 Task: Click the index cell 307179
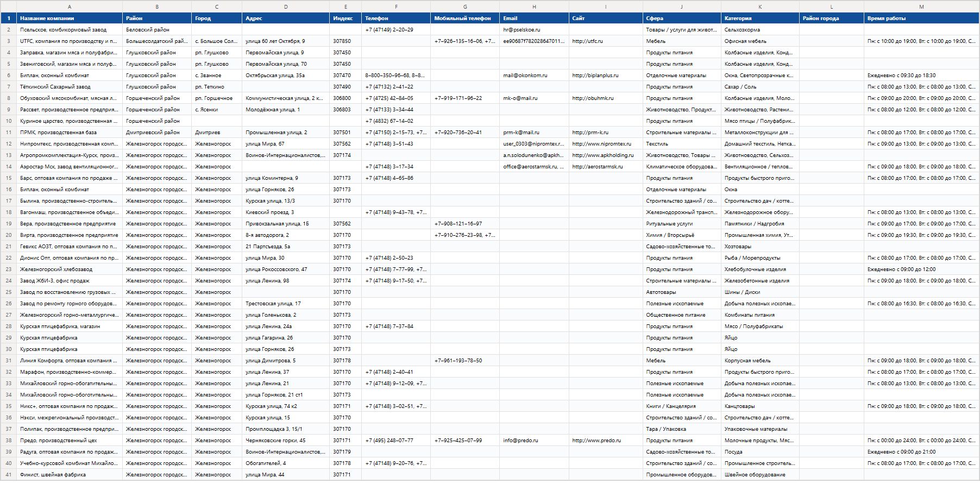(345, 452)
